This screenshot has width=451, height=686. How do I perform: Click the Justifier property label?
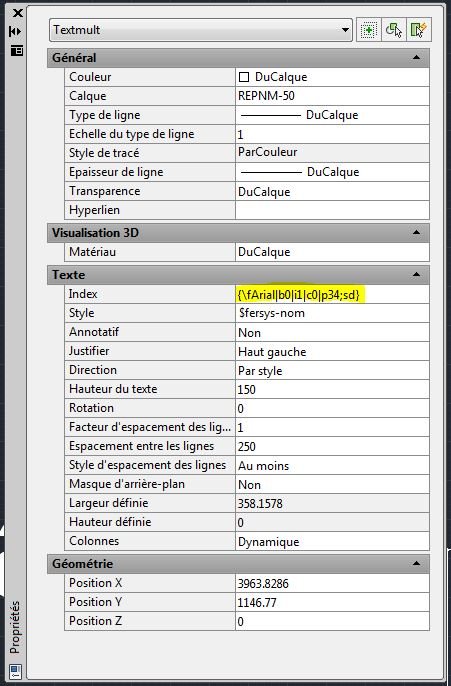89,351
